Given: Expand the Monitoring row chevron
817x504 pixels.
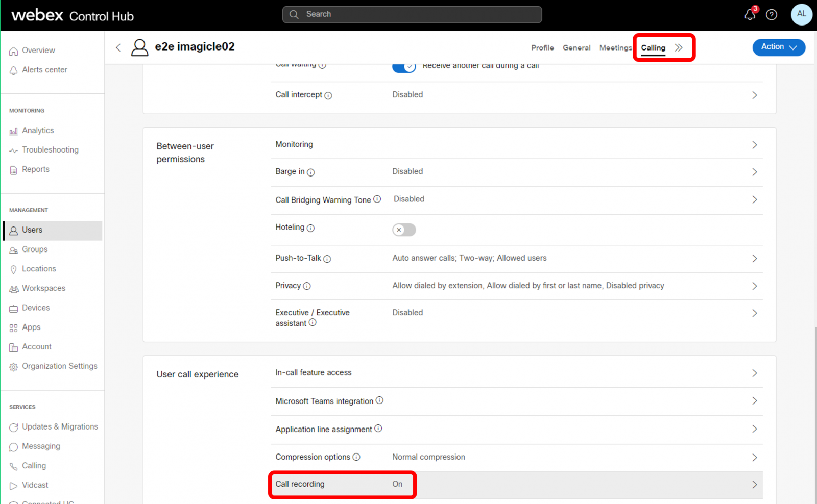Looking at the screenshot, I should coord(754,145).
